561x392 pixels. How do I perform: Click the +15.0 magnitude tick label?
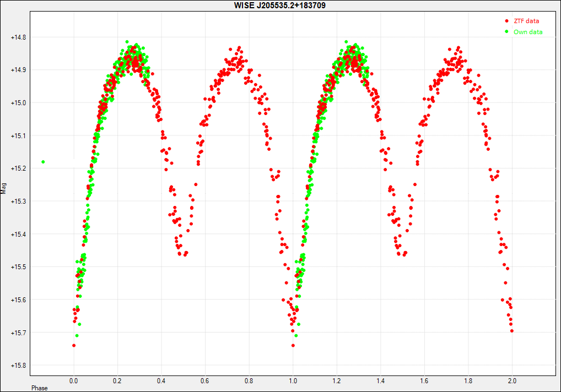18,103
